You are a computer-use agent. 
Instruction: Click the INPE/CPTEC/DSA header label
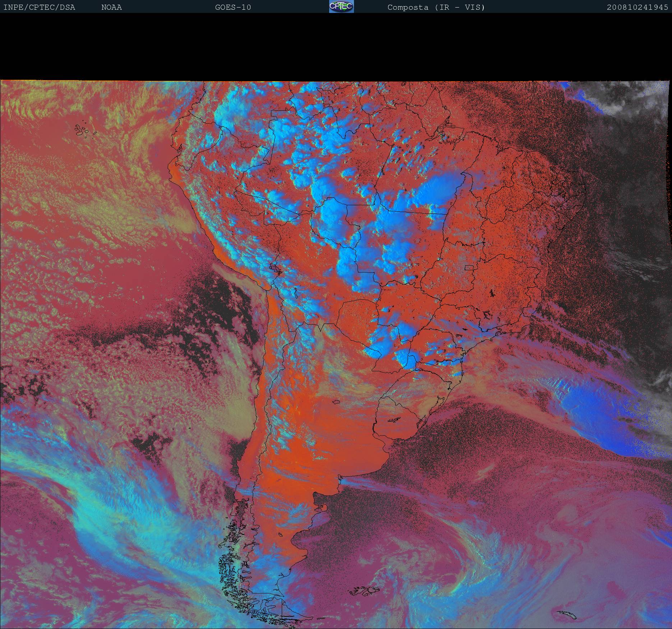(39, 7)
